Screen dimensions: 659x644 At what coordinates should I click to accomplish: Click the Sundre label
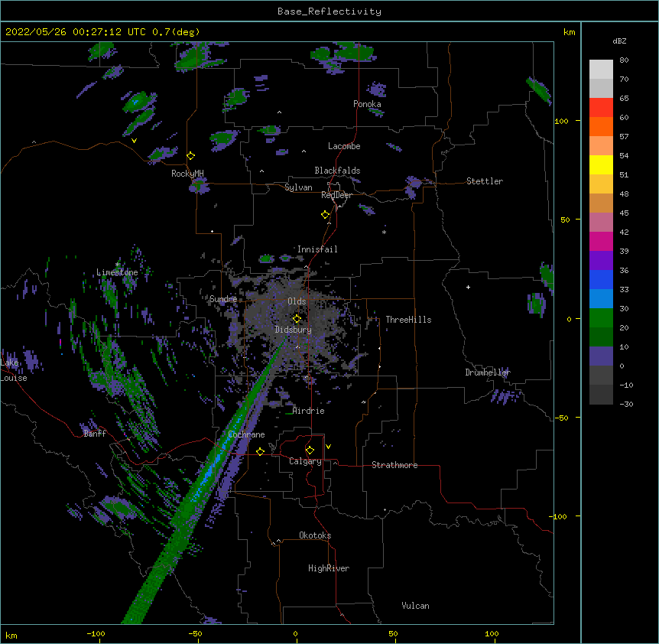pyautogui.click(x=223, y=299)
